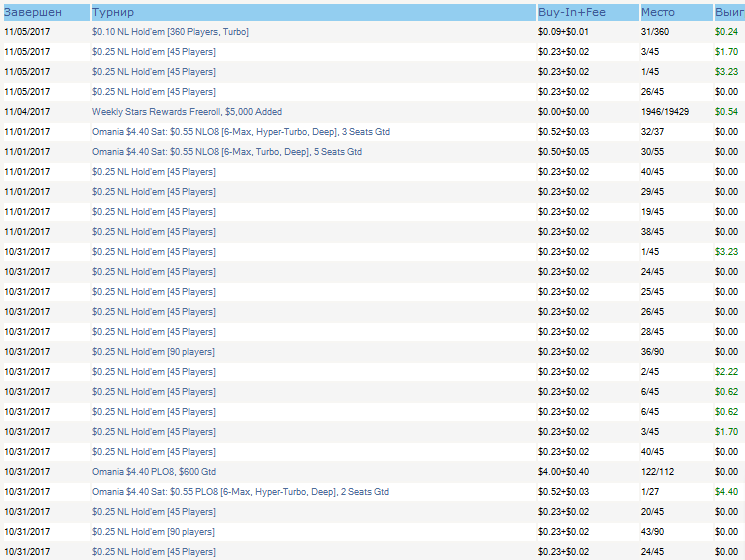Select the place value 2/45
The image size is (745, 560).
(649, 372)
